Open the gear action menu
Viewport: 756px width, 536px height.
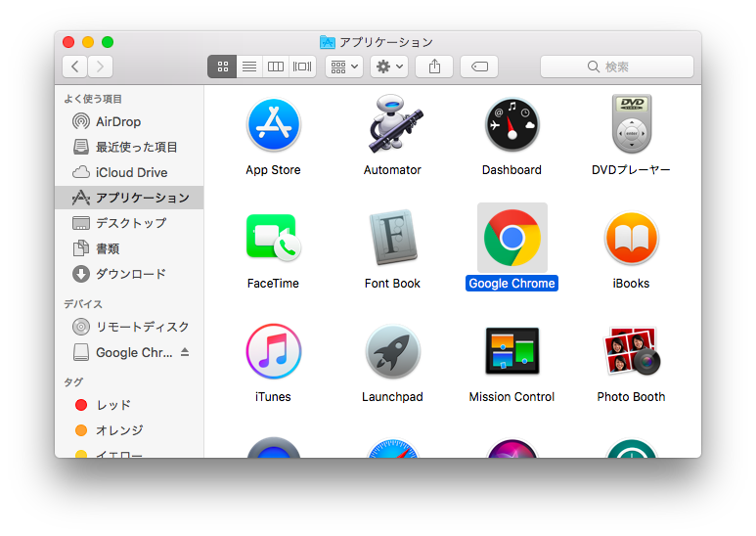tap(389, 67)
